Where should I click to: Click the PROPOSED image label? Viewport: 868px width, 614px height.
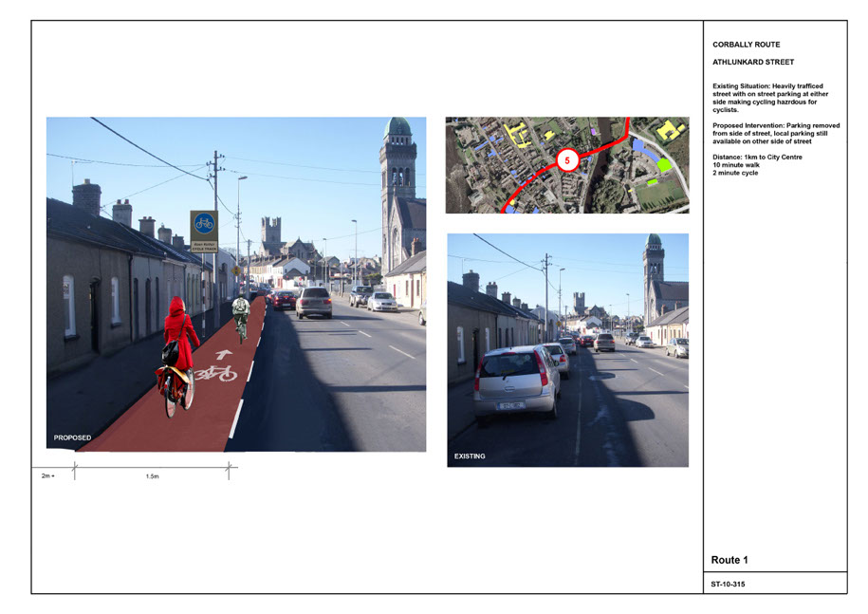(x=73, y=437)
